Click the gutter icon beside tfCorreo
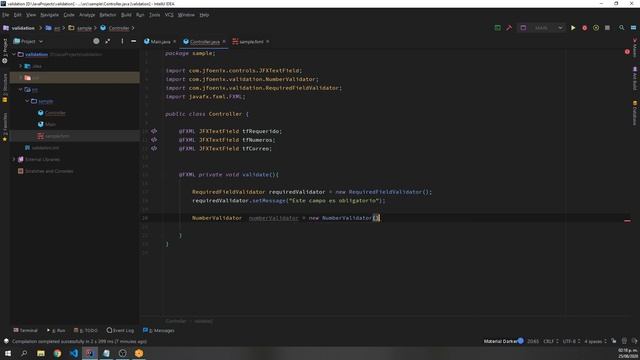 pyautogui.click(x=154, y=148)
